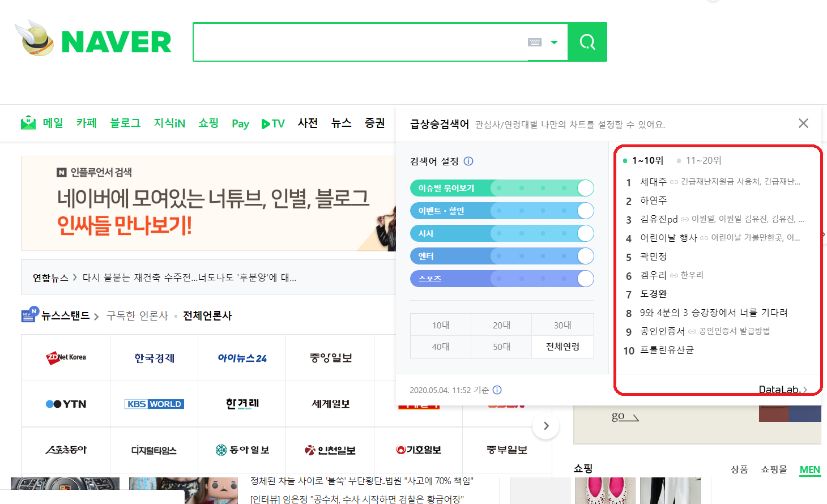The height and width of the screenshot is (504, 827).
Task: Open rank 1 keyword 세대주
Action: point(654,182)
